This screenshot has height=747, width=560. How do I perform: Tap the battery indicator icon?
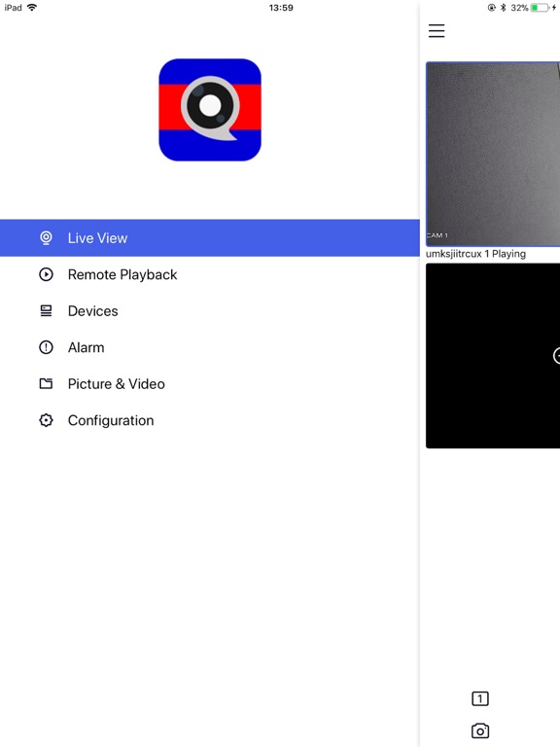click(x=540, y=8)
